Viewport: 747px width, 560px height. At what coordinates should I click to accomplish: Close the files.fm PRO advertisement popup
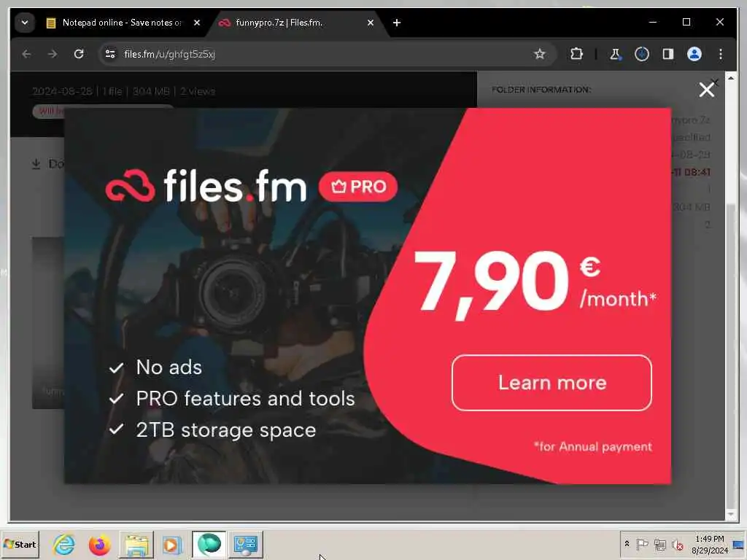click(x=706, y=90)
